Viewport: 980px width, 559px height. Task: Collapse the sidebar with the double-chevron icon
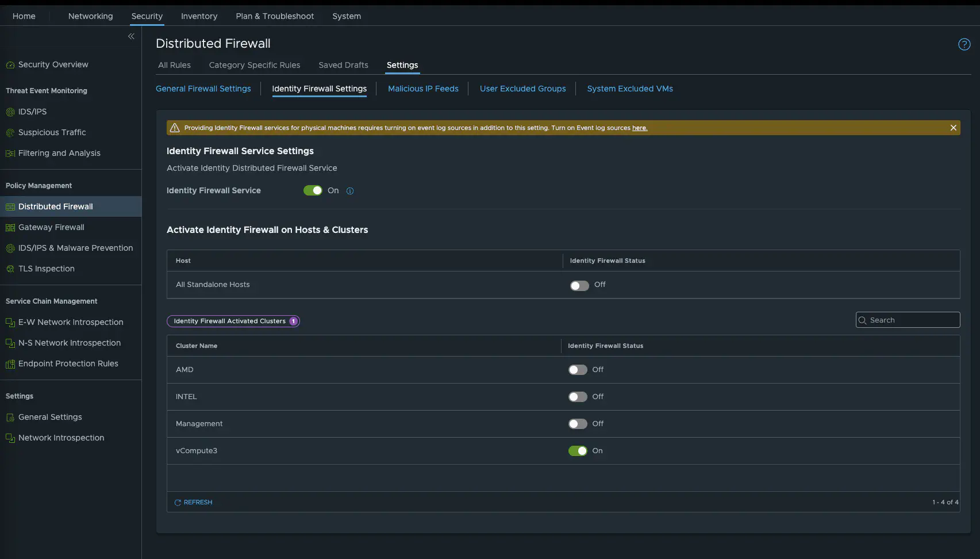(x=131, y=36)
